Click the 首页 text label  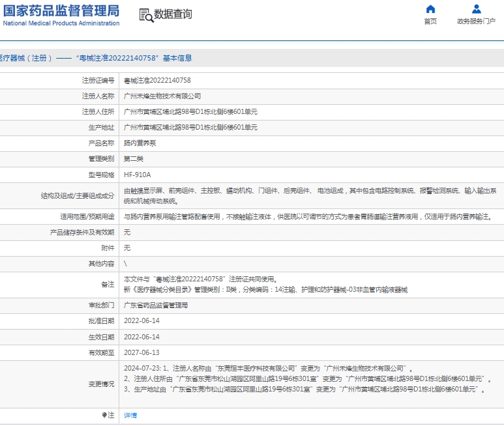(430, 21)
